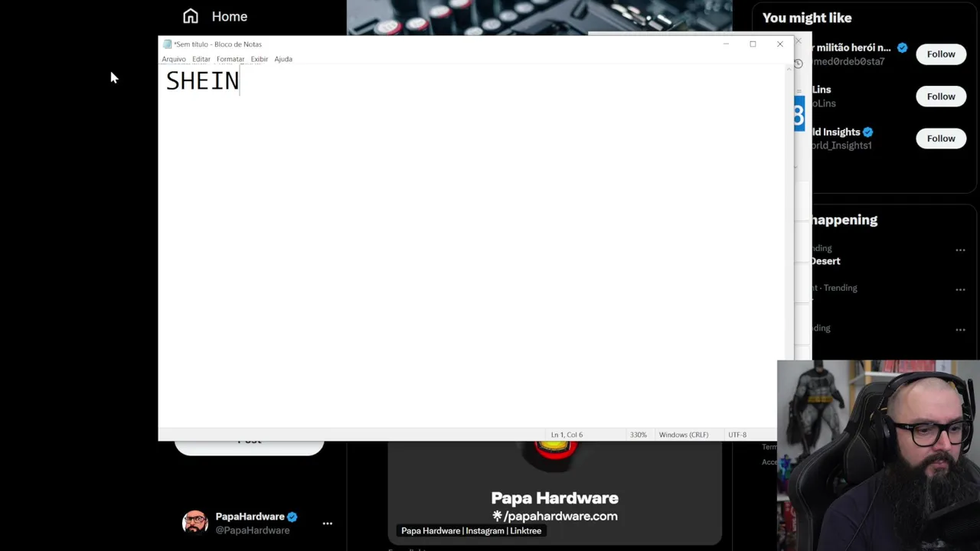Click the Home house icon in the X sidebar

pyautogui.click(x=191, y=16)
